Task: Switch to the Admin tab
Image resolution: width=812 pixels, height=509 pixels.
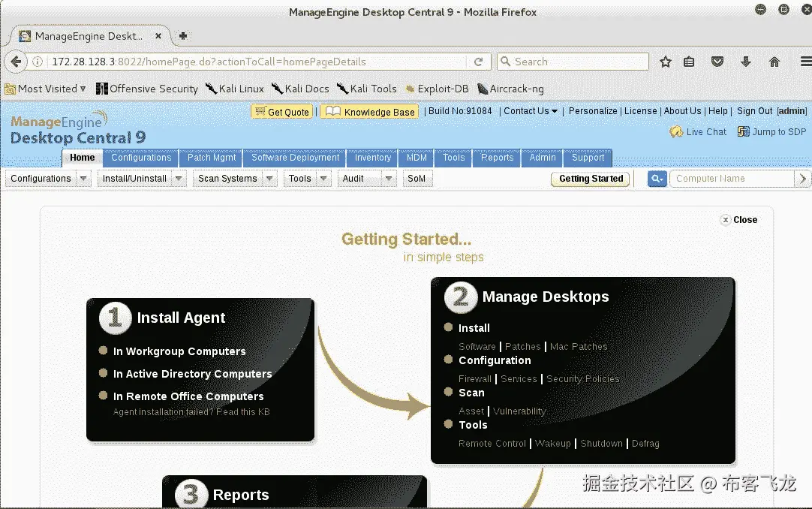Action: pos(542,158)
